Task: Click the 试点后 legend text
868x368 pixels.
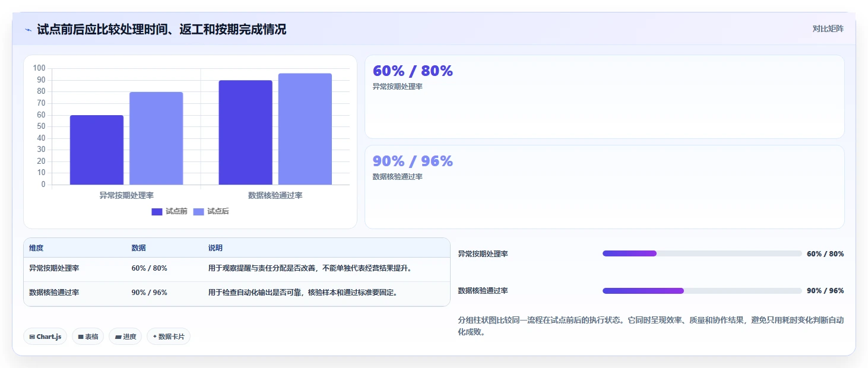Action: [218, 212]
